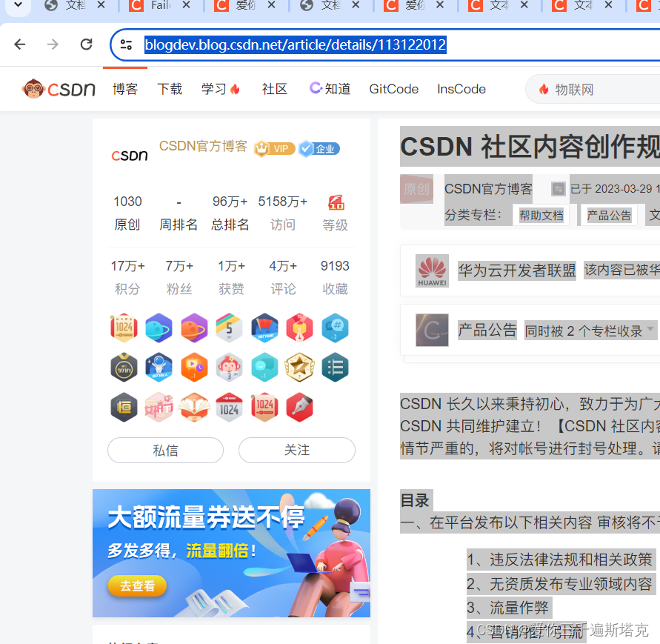
Task: Click the number 5 medal badge
Action: (x=230, y=328)
